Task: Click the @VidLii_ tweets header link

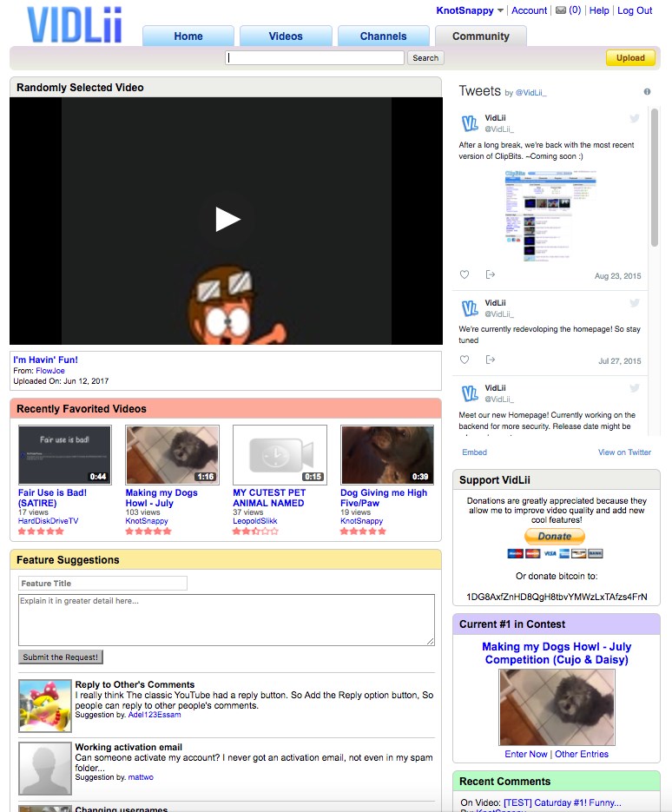Action: 531,93
